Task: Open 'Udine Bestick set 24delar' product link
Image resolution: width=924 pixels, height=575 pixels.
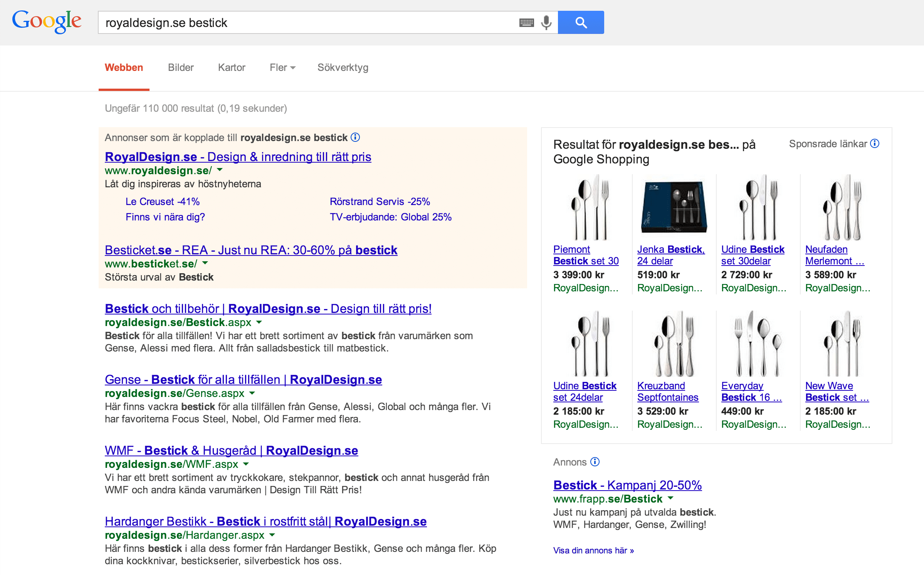Action: click(585, 392)
